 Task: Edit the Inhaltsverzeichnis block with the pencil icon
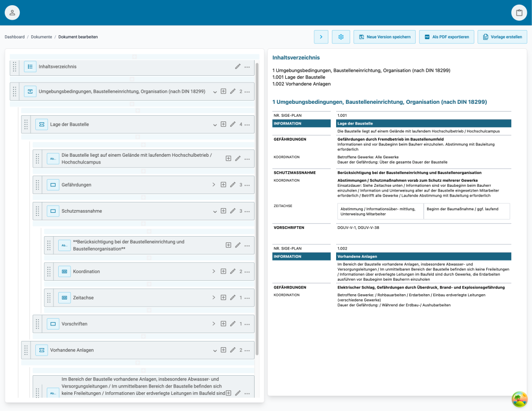point(237,66)
